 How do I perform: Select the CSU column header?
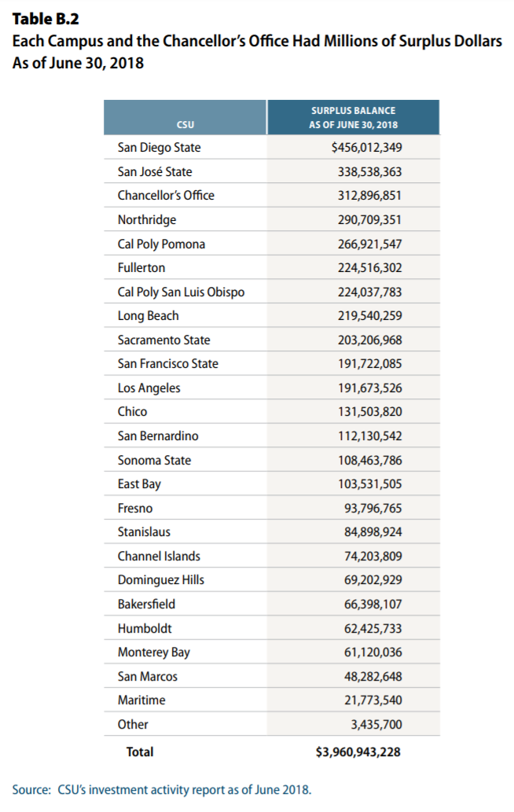pos(185,124)
